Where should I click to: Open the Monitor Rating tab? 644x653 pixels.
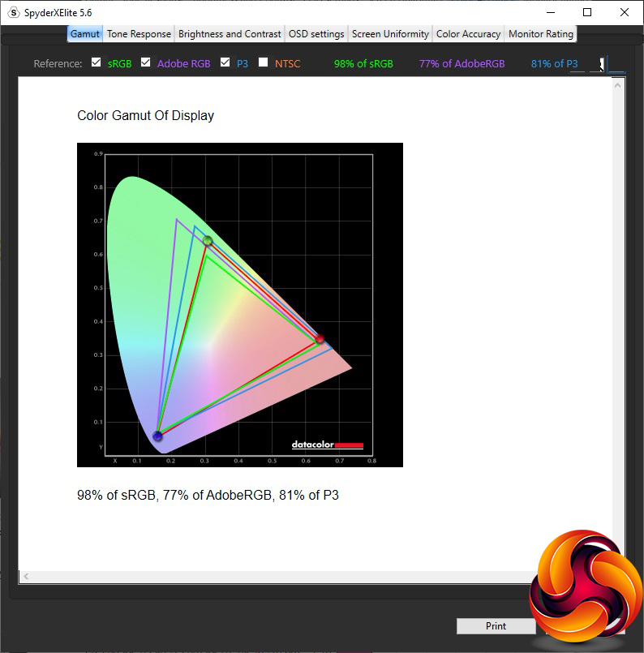pyautogui.click(x=541, y=34)
